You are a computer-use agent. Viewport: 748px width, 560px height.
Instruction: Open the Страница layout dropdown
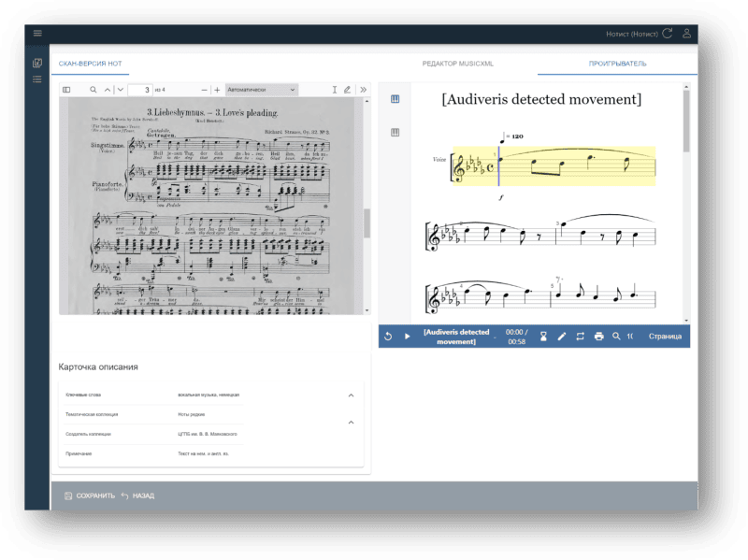point(665,337)
